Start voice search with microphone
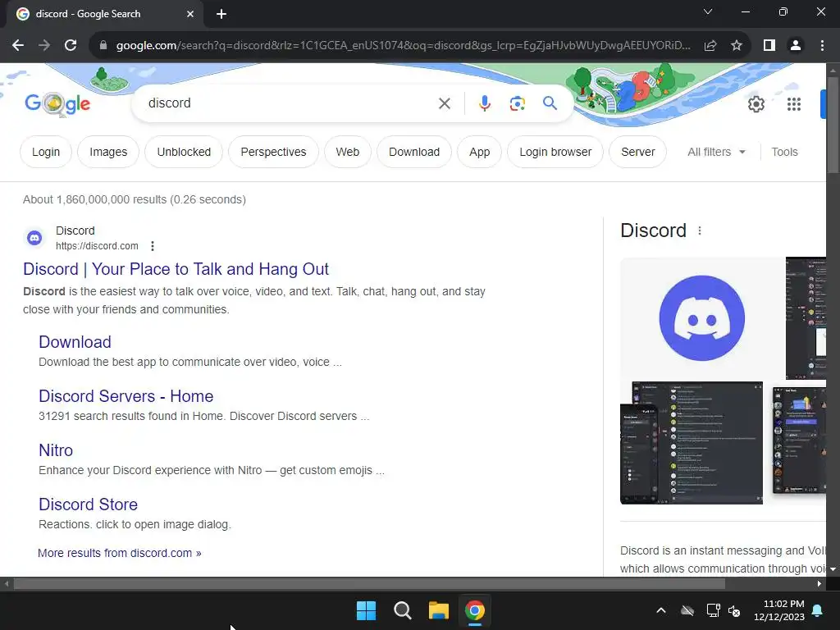The height and width of the screenshot is (630, 840). point(484,103)
